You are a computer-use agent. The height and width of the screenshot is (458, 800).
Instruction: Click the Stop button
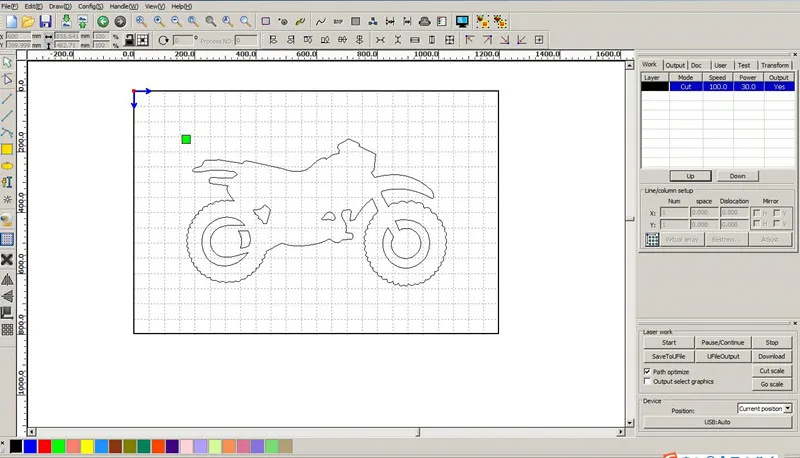[x=772, y=342]
